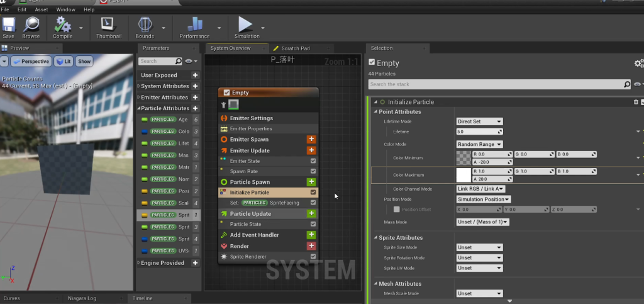Open the Asset menu
The height and width of the screenshot is (304, 644).
[42, 9]
